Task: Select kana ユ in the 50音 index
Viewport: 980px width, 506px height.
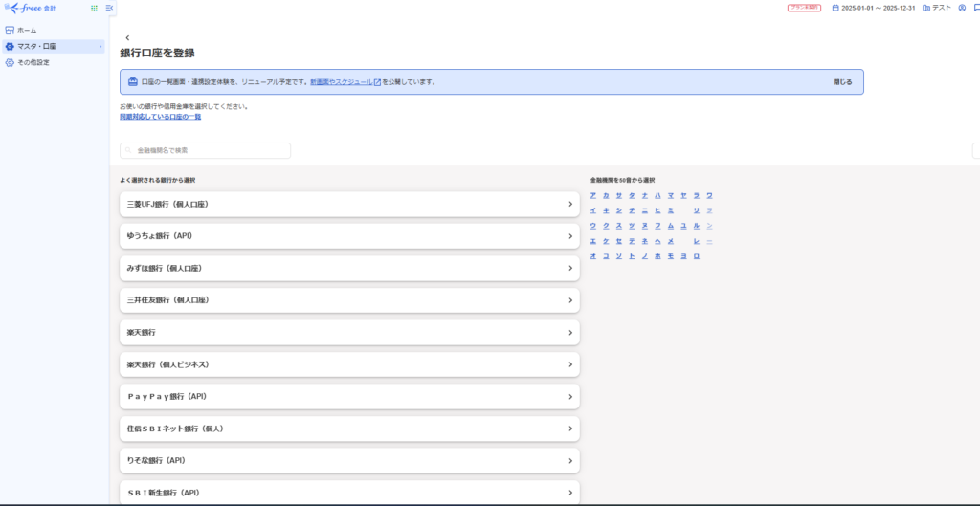Action: (x=683, y=226)
